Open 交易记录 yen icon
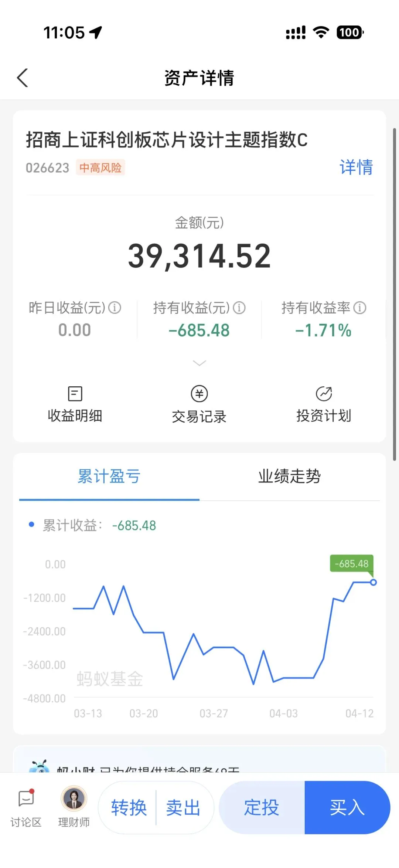This screenshot has width=399, height=868. 199,394
